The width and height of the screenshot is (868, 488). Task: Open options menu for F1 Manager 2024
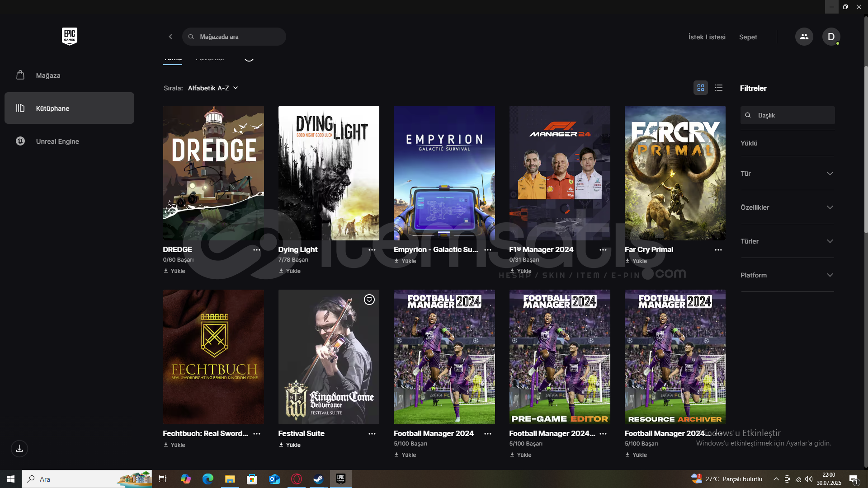point(603,250)
